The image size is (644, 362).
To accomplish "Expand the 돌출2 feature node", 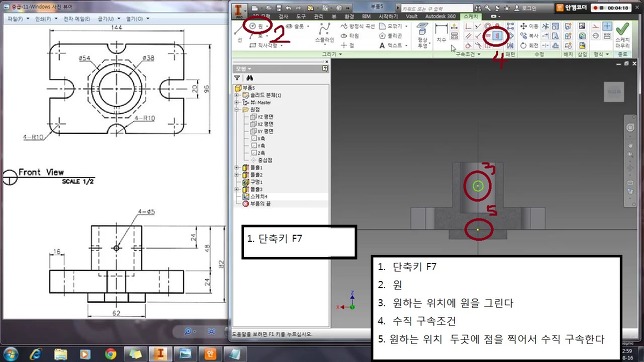I will pos(237,175).
